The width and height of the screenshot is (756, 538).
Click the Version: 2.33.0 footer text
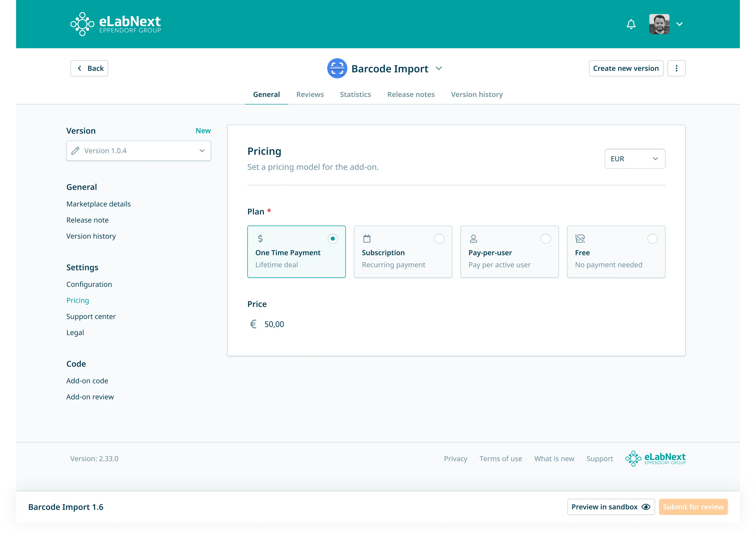(x=94, y=458)
